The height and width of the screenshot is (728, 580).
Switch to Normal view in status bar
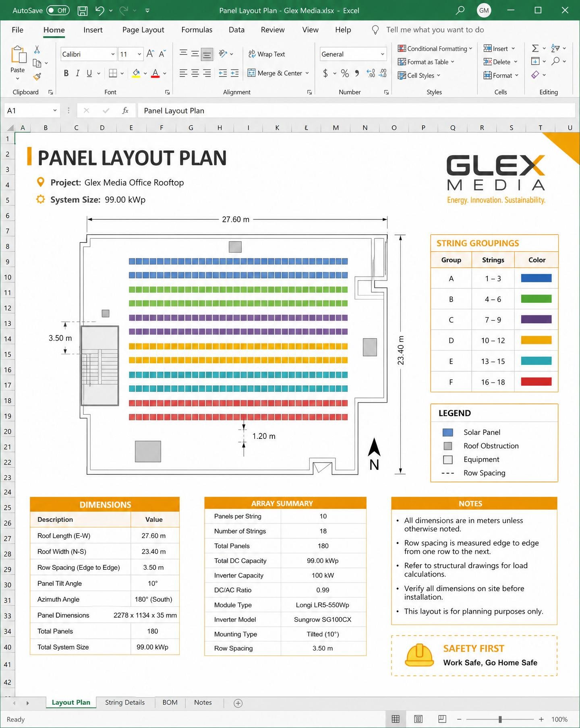396,719
